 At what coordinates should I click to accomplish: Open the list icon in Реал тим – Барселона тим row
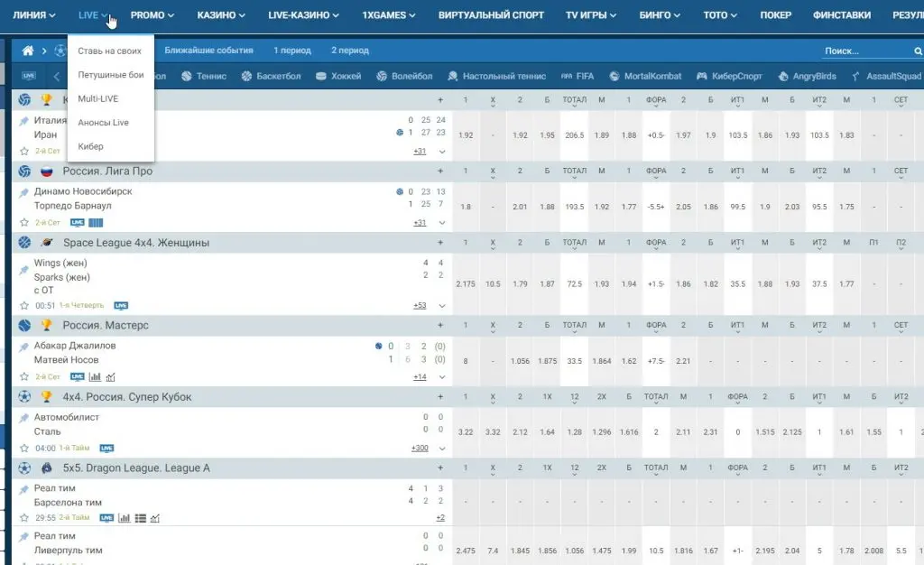click(x=140, y=518)
